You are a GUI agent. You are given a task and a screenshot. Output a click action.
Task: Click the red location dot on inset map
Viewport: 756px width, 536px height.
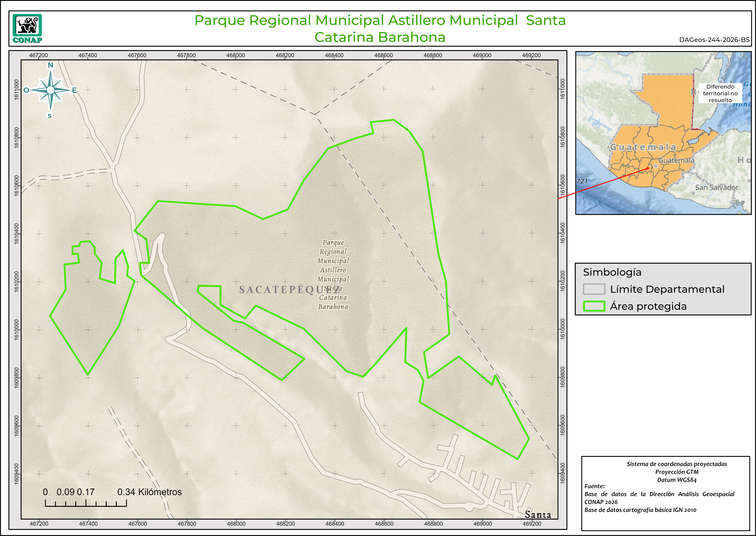tap(648, 168)
